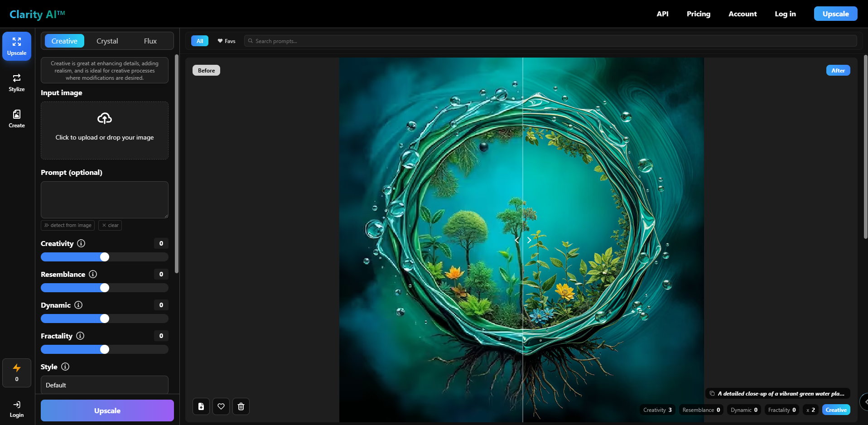Click the purple Upscale button
868x425 pixels.
point(107,411)
